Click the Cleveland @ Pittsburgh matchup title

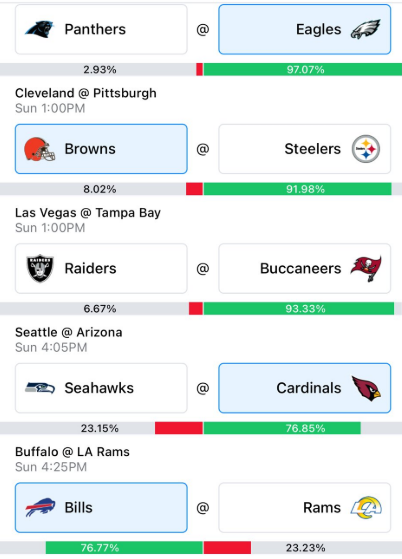point(86,93)
